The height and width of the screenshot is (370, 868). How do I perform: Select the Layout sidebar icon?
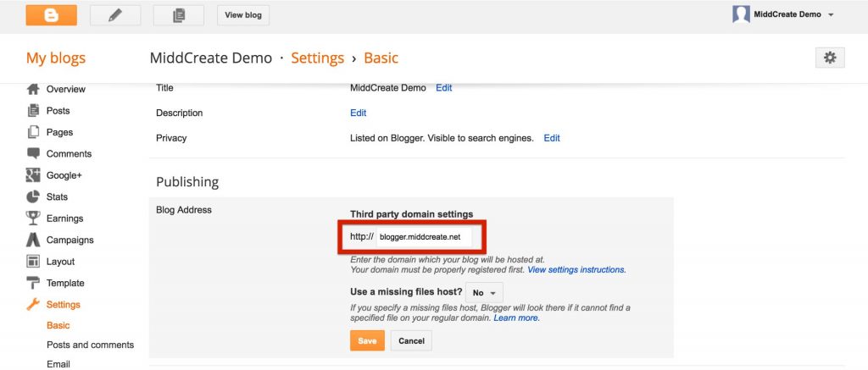pos(33,262)
